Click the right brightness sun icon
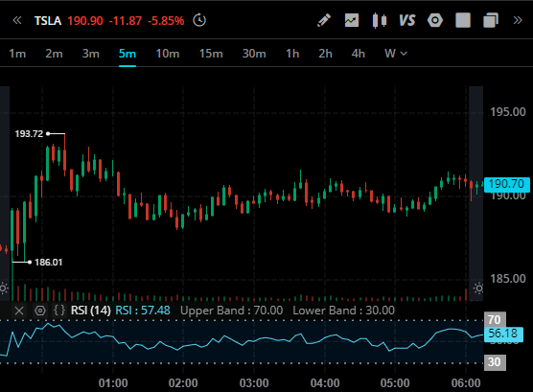 (478, 288)
